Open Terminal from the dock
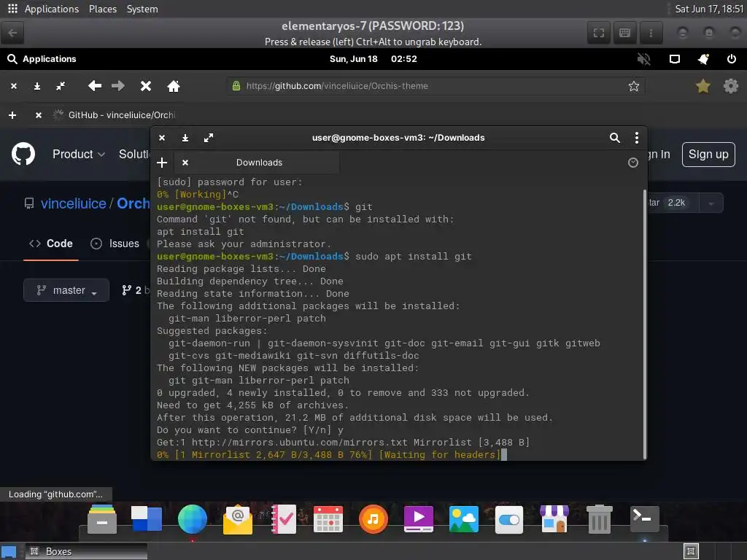 tap(645, 519)
